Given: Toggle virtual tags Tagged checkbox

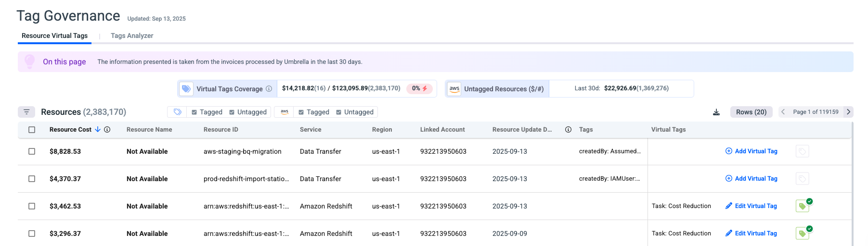Looking at the screenshot, I should click(194, 112).
